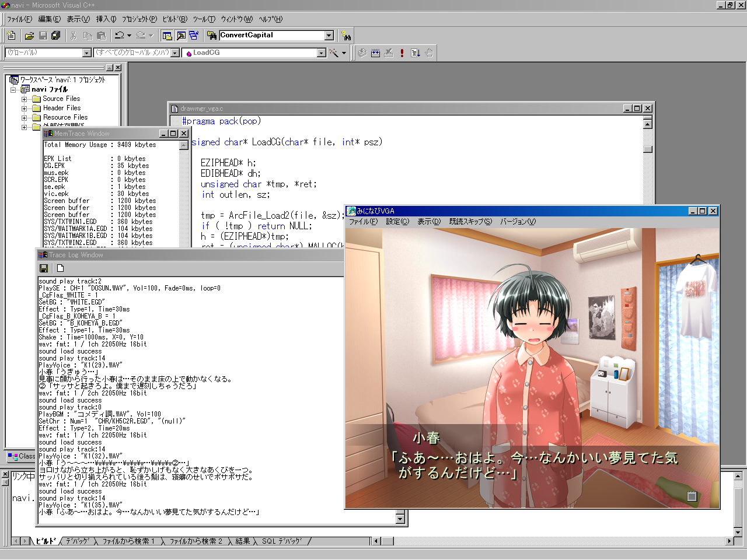Open the WizardBar actions dropdown arrow
Image resolution: width=747 pixels, height=560 pixels.
[344, 53]
